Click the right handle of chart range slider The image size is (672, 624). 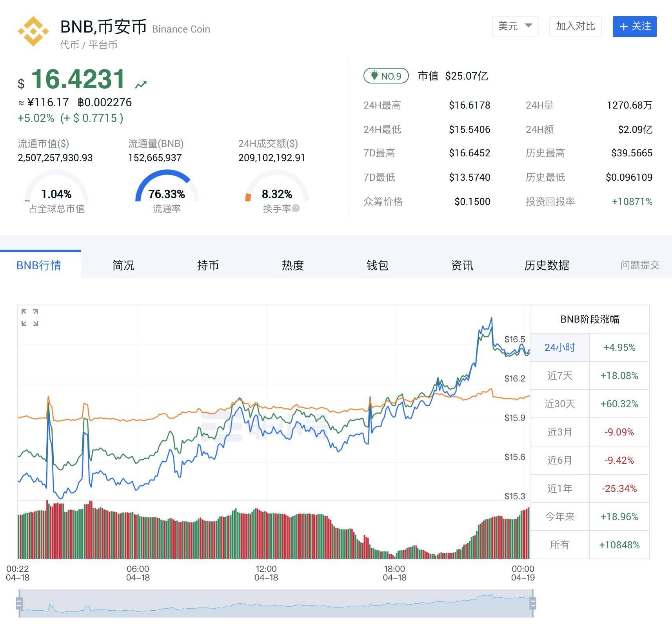(532, 603)
